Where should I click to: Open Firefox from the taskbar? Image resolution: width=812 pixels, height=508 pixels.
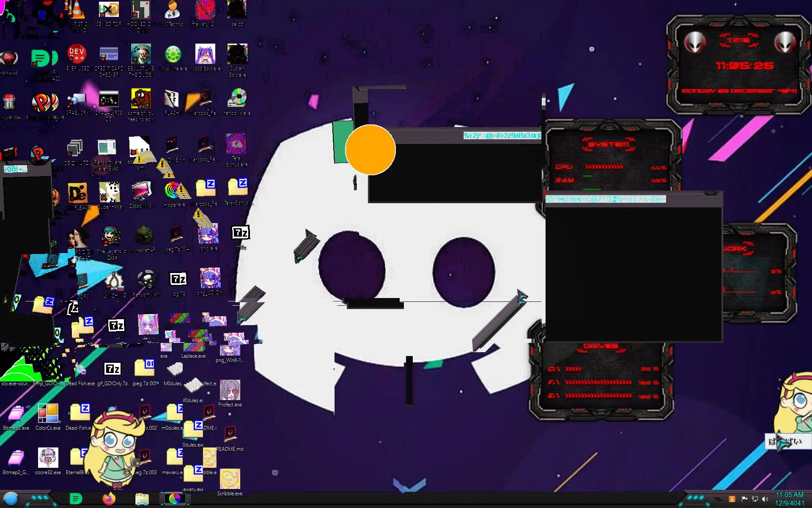pos(109,499)
